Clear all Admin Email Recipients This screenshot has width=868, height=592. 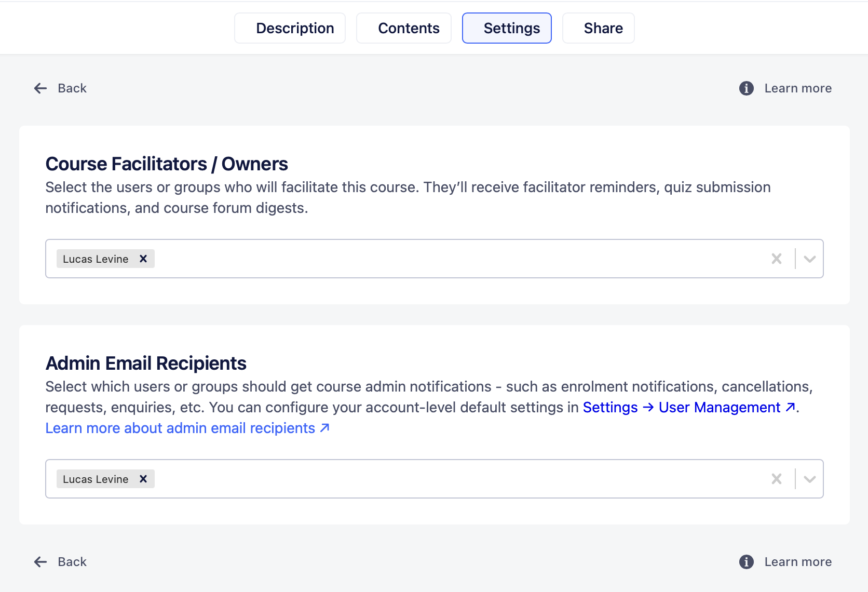tap(776, 479)
